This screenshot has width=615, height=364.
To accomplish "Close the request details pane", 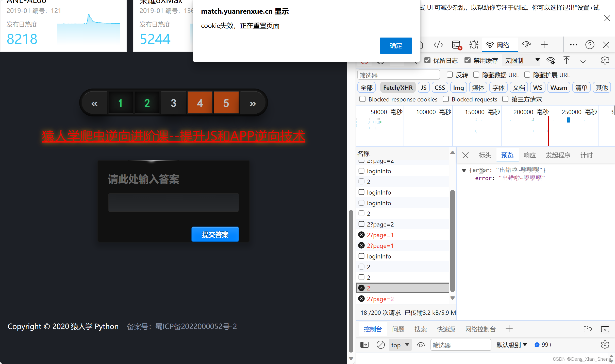I will tap(465, 155).
